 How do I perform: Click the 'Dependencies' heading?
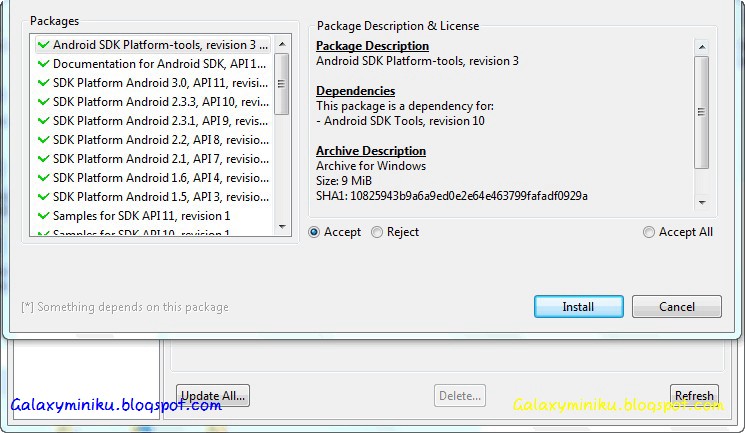click(355, 91)
